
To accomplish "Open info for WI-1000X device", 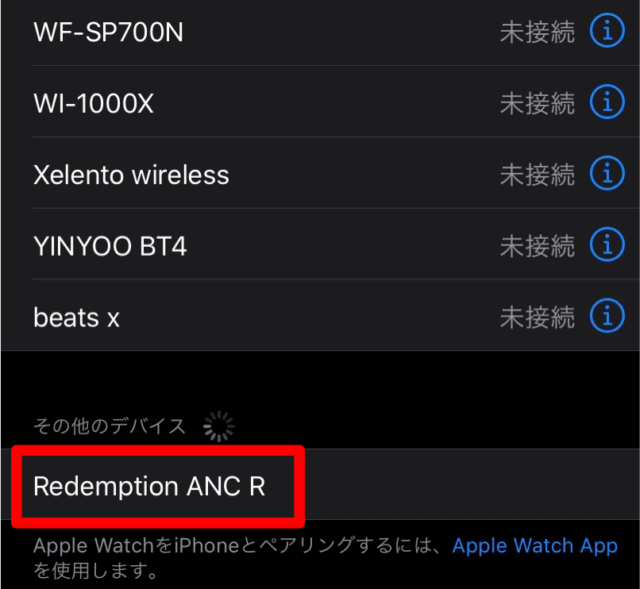I will [607, 102].
